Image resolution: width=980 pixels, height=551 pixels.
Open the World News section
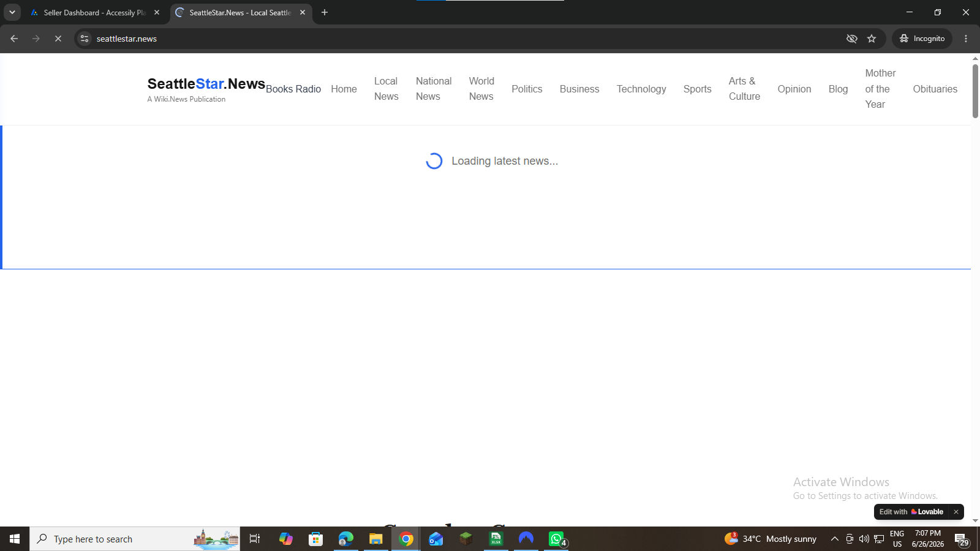(481, 89)
